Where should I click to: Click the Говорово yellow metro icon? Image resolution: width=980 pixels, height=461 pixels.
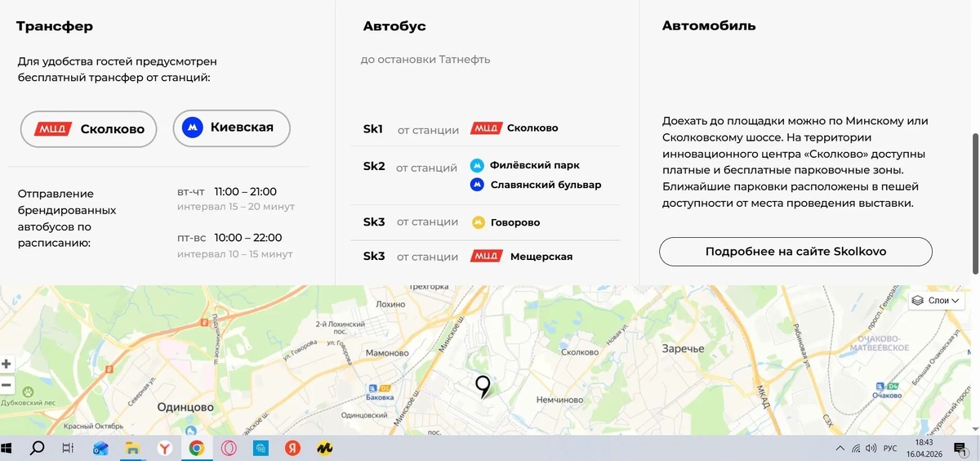(x=479, y=222)
